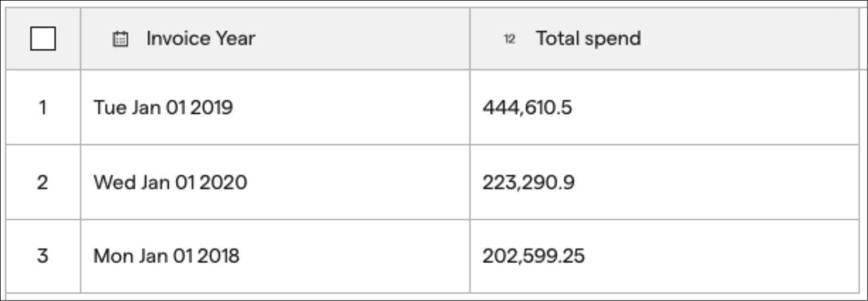
Task: Click the Total spend header label text
Action: pyautogui.click(x=589, y=39)
